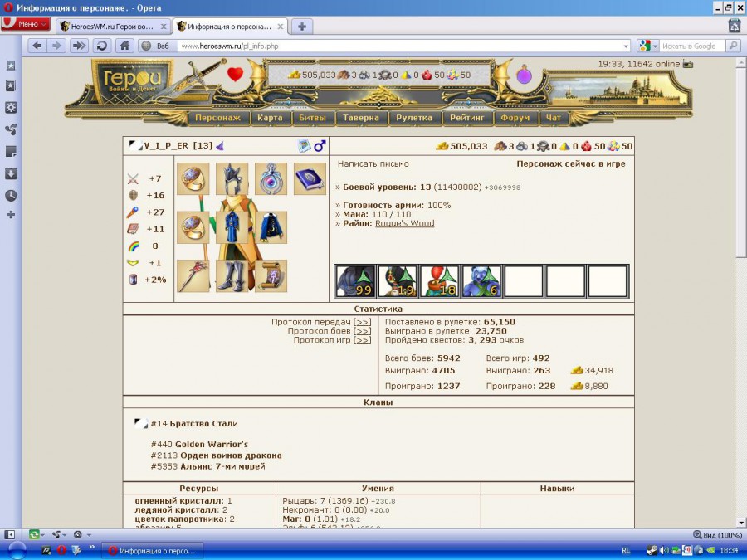Click the male gender symbol icon
The width and height of the screenshot is (747, 560).
tap(320, 146)
